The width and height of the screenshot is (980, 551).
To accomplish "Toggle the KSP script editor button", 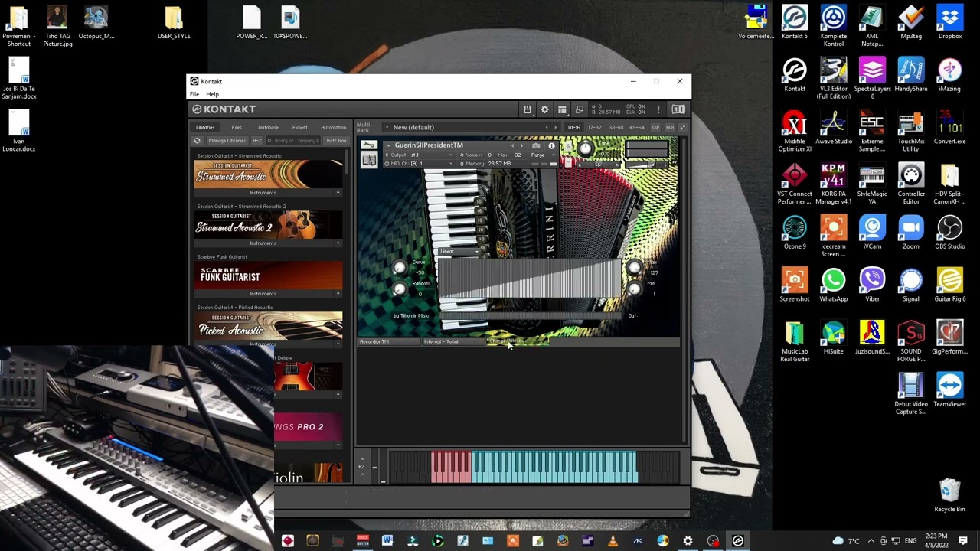I will (x=655, y=127).
